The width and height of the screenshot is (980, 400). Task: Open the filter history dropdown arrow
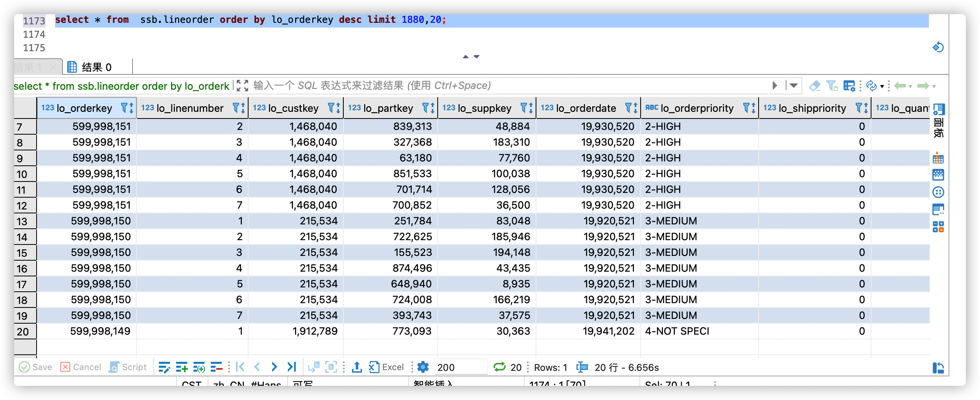[793, 86]
